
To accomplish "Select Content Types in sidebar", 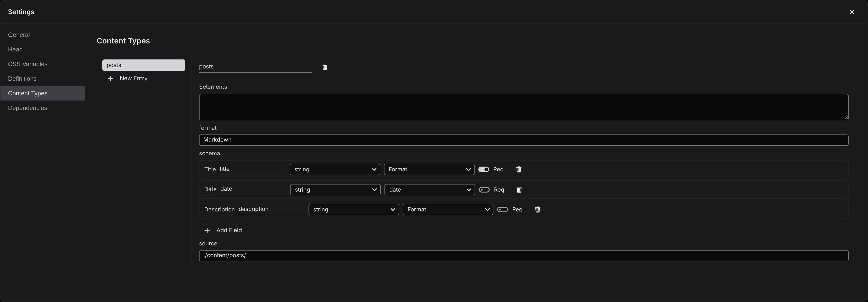I will (42, 93).
